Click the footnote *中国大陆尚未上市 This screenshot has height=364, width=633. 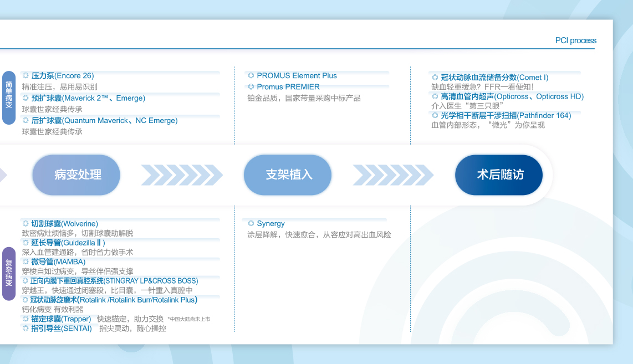189,319
